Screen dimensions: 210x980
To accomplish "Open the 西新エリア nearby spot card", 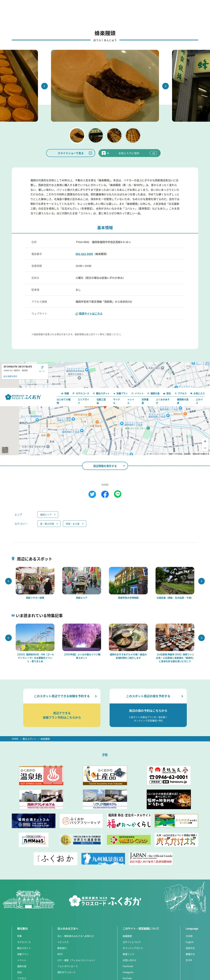I will [82, 583].
